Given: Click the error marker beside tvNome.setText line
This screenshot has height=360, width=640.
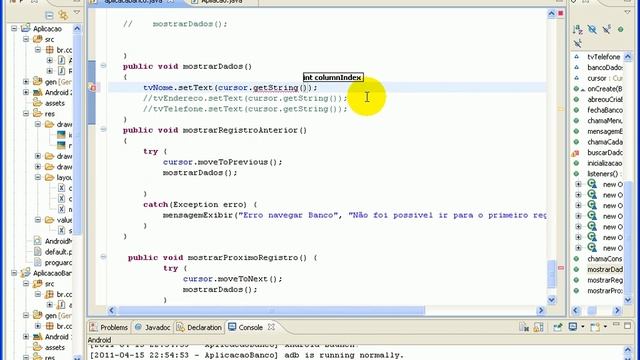Looking at the screenshot, I should [92, 87].
